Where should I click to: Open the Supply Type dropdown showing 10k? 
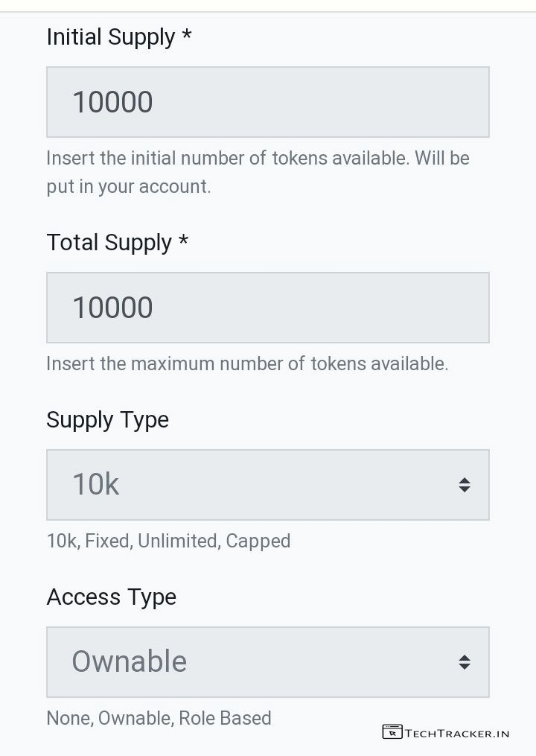(253, 485)
